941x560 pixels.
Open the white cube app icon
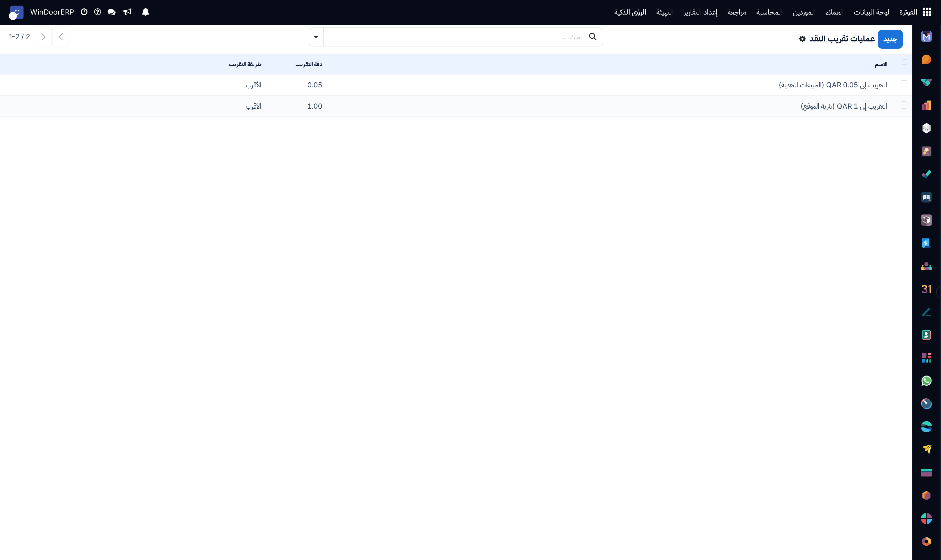tap(926, 128)
